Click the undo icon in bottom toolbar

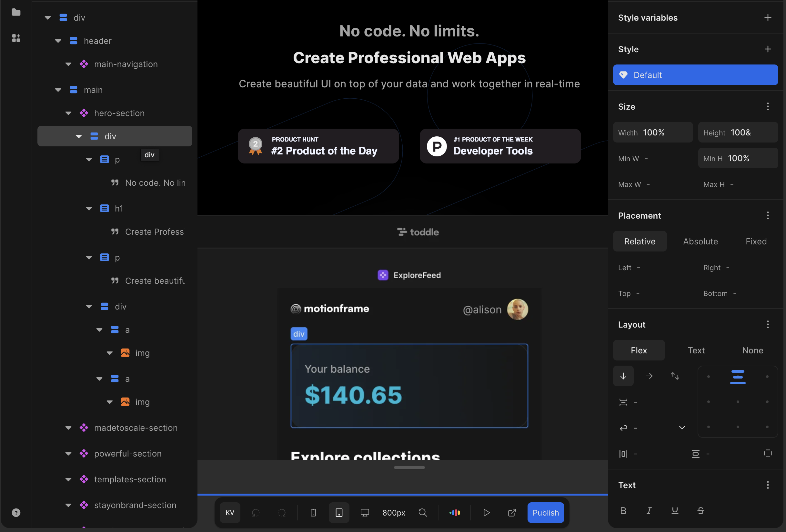click(x=256, y=512)
